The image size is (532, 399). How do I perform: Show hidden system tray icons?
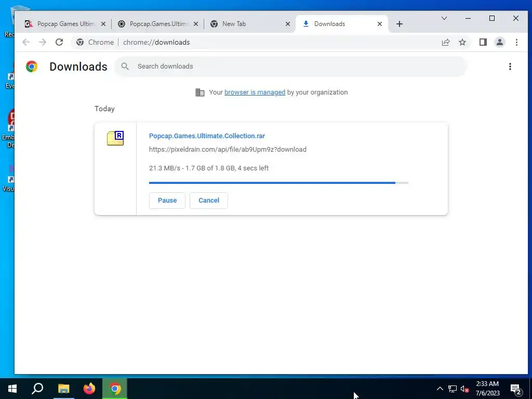tap(440, 389)
